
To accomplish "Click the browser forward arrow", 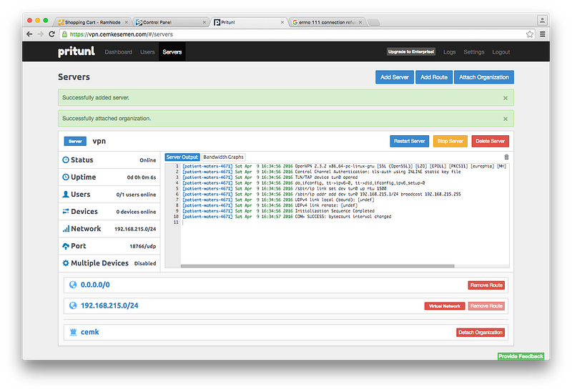I will (41, 34).
